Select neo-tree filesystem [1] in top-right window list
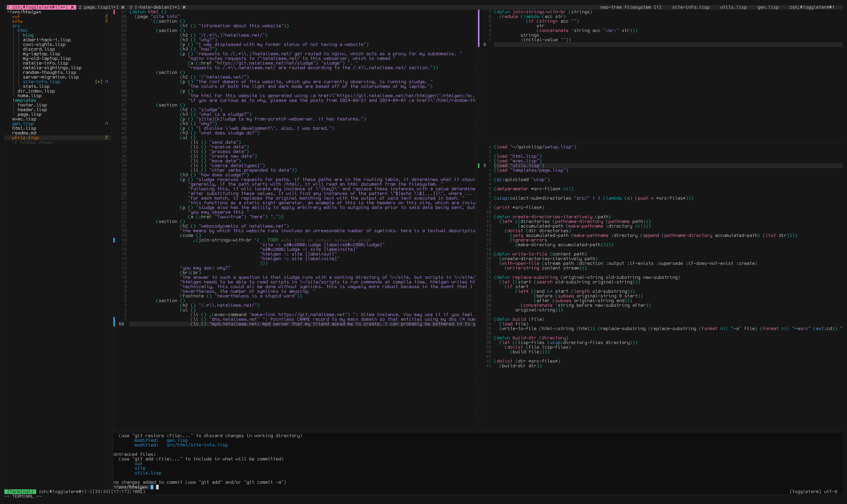The width and height of the screenshot is (847, 504). [631, 7]
